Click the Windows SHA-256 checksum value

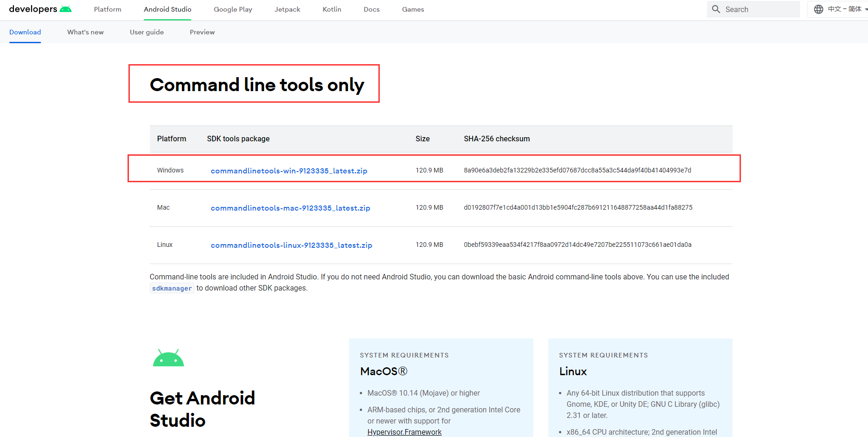[x=578, y=170]
